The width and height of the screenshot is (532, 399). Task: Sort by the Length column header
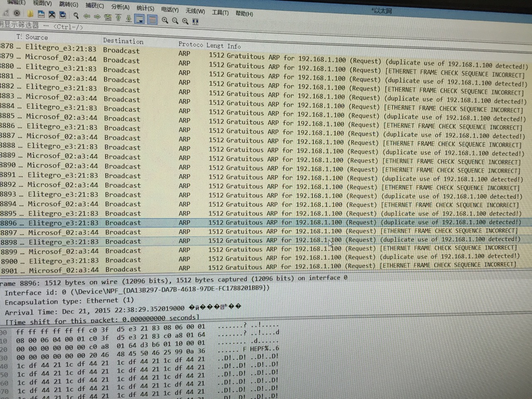(215, 45)
